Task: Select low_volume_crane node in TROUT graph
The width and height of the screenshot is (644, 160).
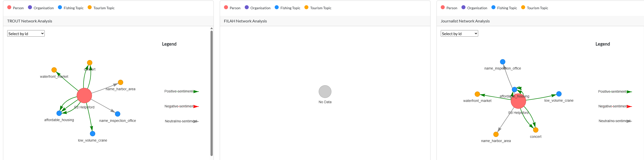Action: pyautogui.click(x=92, y=134)
